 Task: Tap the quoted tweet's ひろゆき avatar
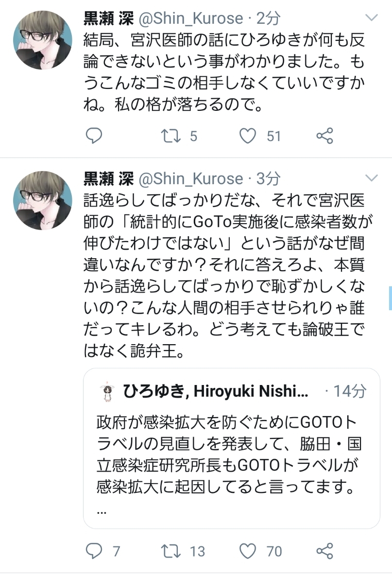pos(107,391)
